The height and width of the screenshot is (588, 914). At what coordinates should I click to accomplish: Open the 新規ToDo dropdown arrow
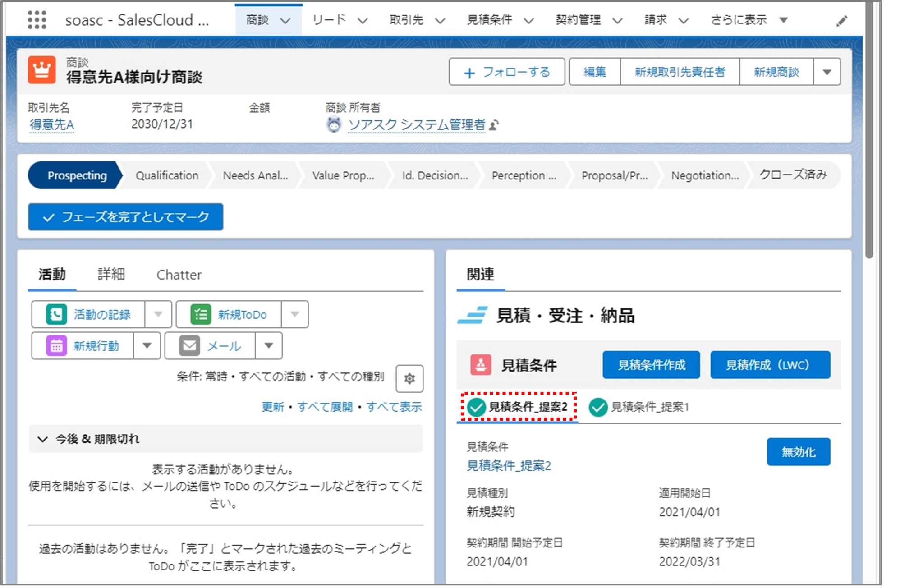click(295, 314)
